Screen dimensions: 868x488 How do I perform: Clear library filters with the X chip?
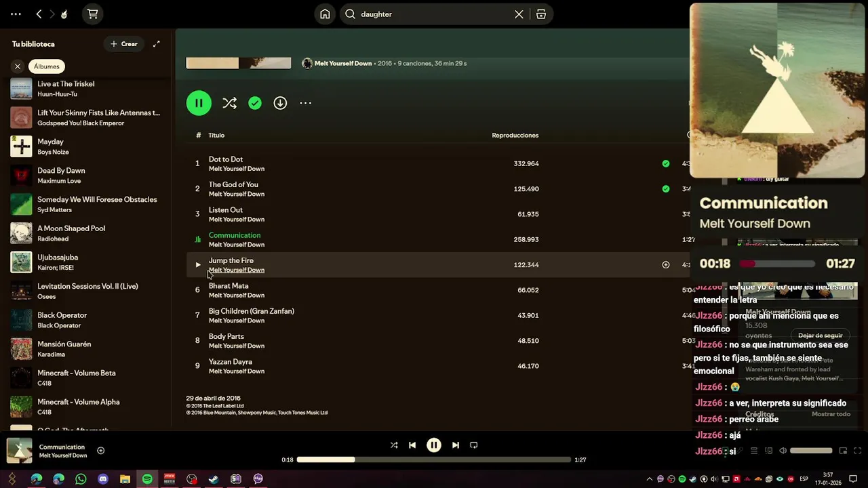pos(18,66)
